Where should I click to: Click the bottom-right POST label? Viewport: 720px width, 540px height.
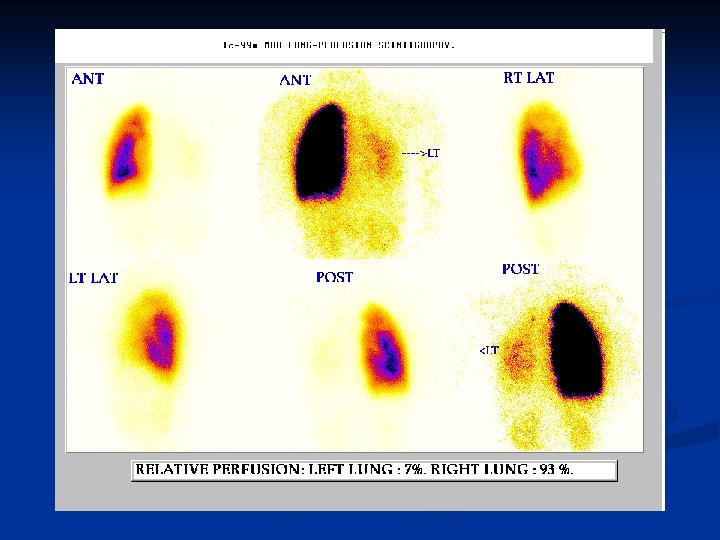520,269
